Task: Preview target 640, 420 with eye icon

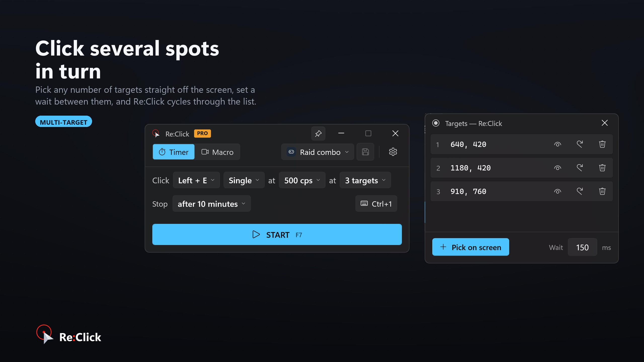Action: 557,145
